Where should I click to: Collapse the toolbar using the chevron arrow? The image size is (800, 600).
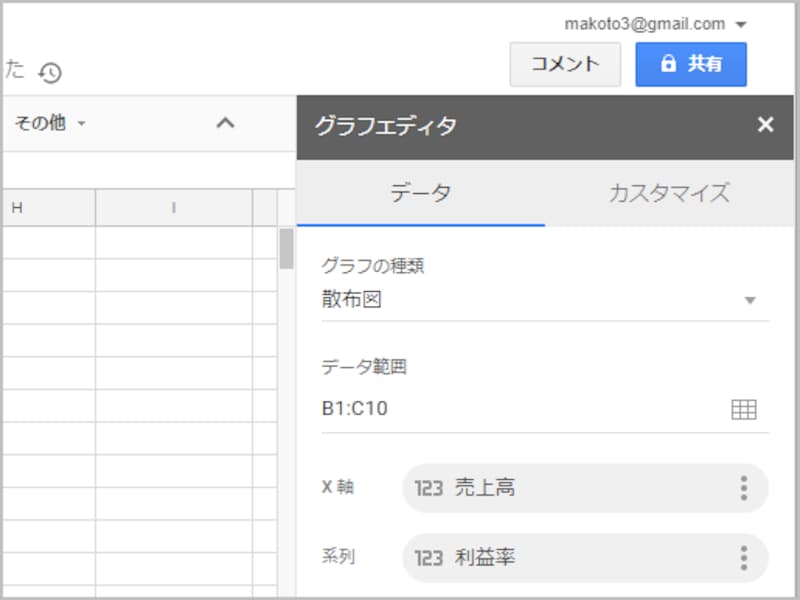point(226,122)
